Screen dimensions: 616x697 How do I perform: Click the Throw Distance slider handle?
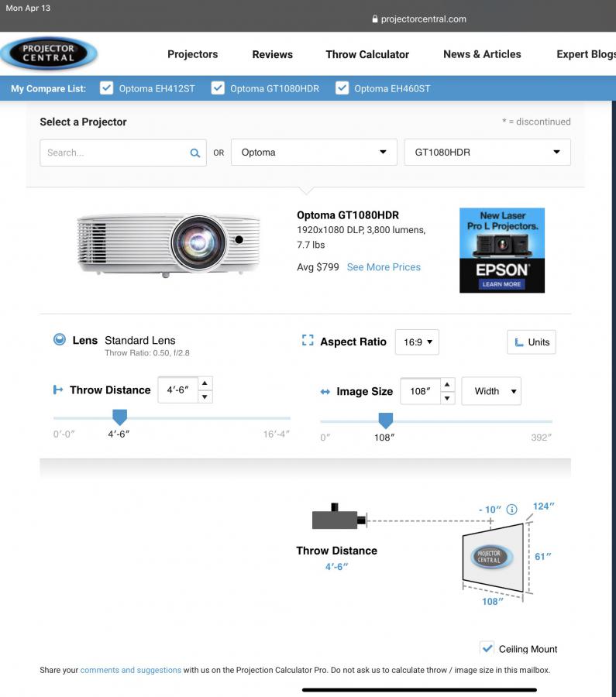[x=119, y=417]
